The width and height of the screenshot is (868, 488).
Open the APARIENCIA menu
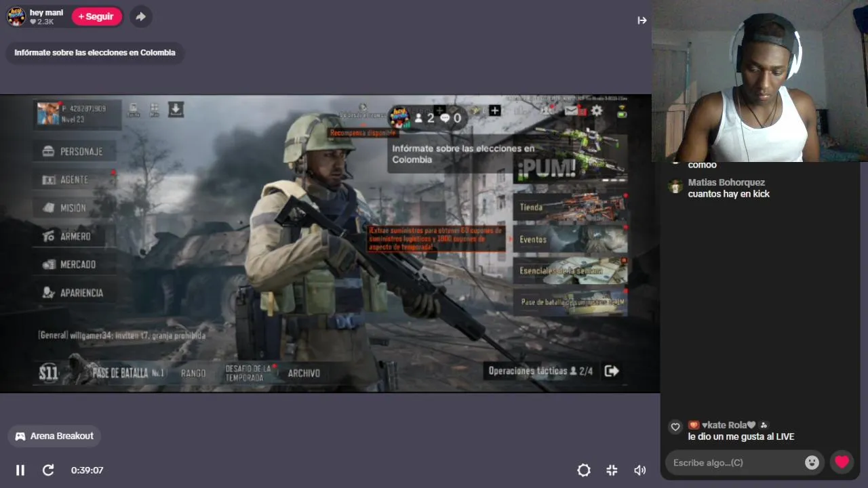tap(74, 293)
